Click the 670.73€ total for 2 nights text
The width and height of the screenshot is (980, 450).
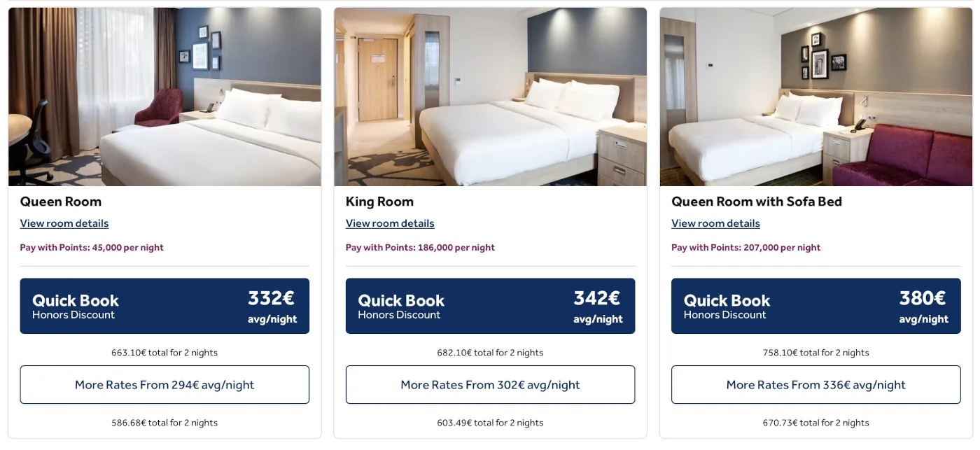coord(815,423)
